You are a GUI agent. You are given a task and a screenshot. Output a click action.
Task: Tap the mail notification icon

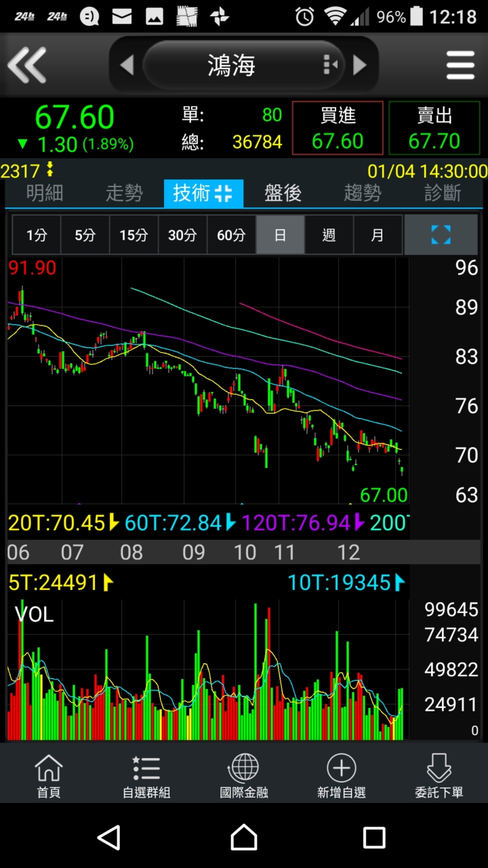(x=122, y=16)
